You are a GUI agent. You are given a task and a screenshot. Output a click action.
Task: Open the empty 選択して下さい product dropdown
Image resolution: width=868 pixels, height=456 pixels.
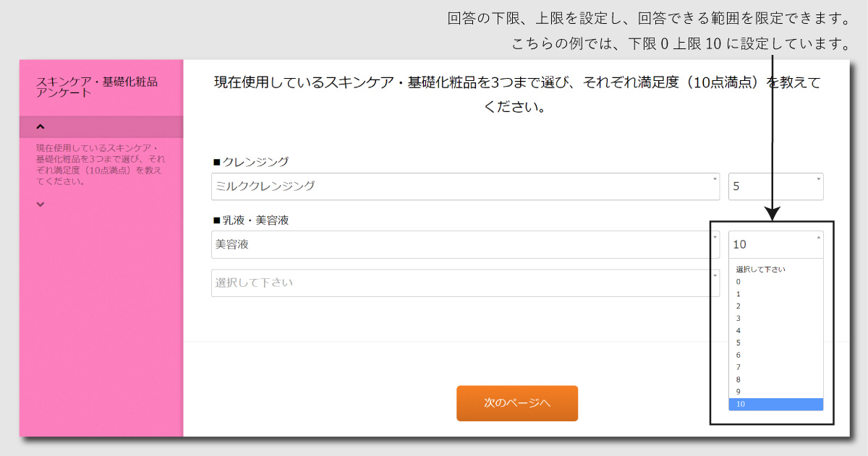click(x=464, y=283)
